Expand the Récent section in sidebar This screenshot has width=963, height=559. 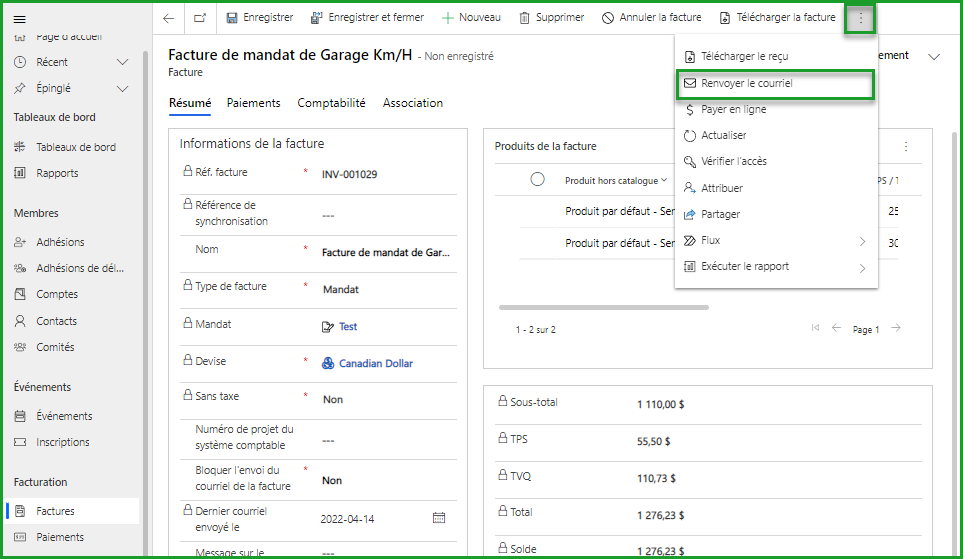pyautogui.click(x=122, y=62)
